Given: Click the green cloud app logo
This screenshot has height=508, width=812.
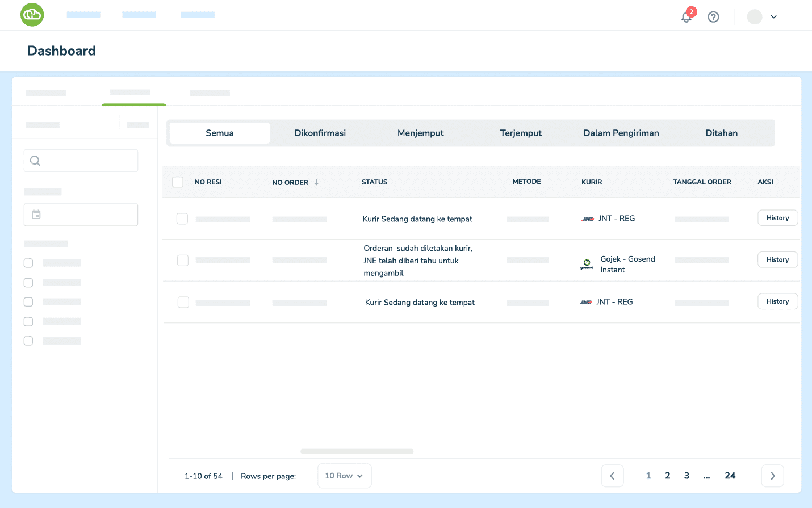Looking at the screenshot, I should [x=32, y=15].
